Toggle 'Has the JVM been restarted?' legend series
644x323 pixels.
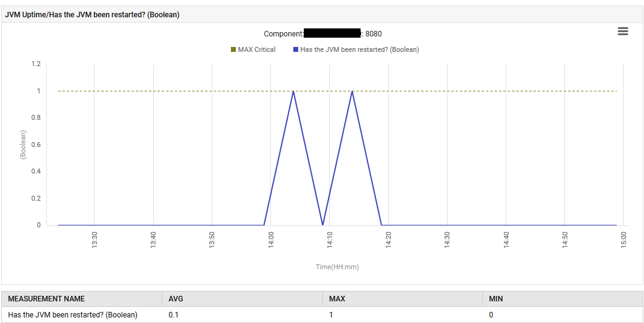click(356, 49)
